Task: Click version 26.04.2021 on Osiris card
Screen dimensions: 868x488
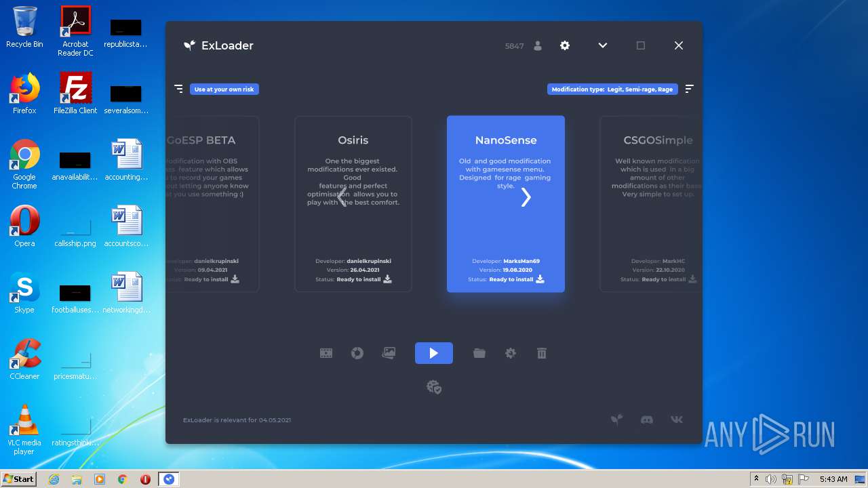Action: (365, 270)
